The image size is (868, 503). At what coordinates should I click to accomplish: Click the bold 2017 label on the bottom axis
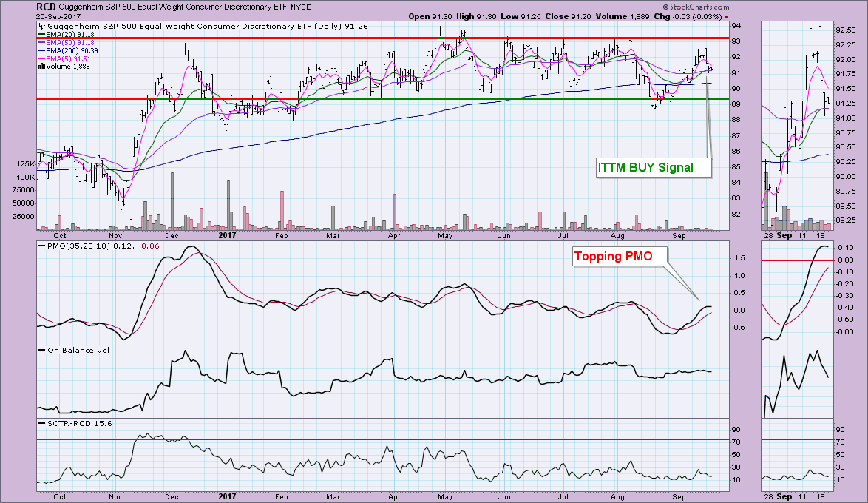point(227,497)
